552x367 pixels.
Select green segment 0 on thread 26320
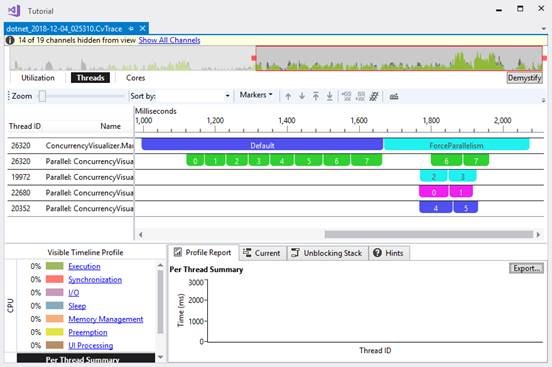coord(195,161)
